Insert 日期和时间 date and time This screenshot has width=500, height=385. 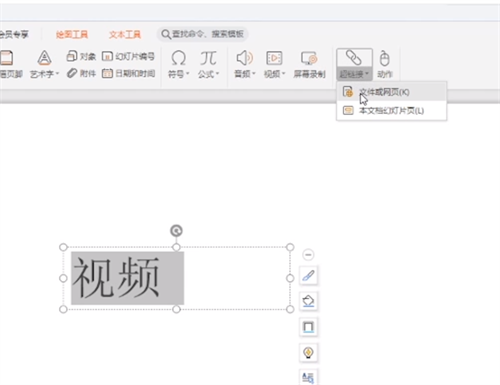click(128, 73)
